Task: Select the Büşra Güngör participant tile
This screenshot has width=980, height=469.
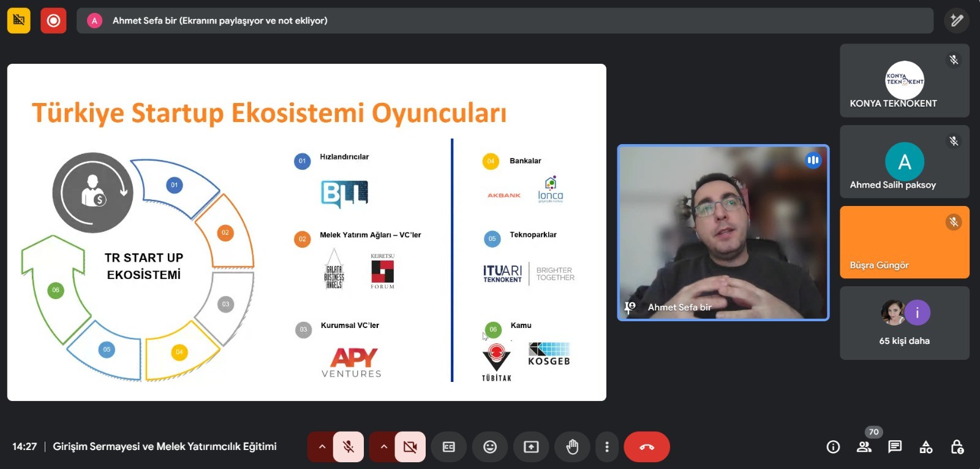Action: (x=905, y=242)
